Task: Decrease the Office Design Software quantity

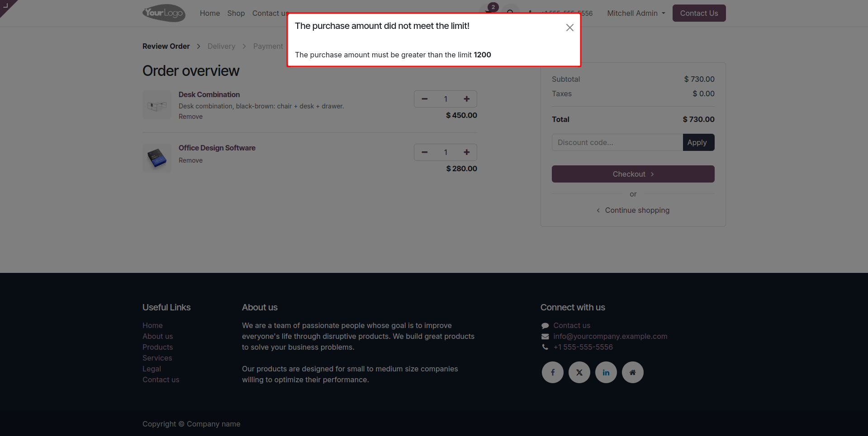Action: click(424, 152)
